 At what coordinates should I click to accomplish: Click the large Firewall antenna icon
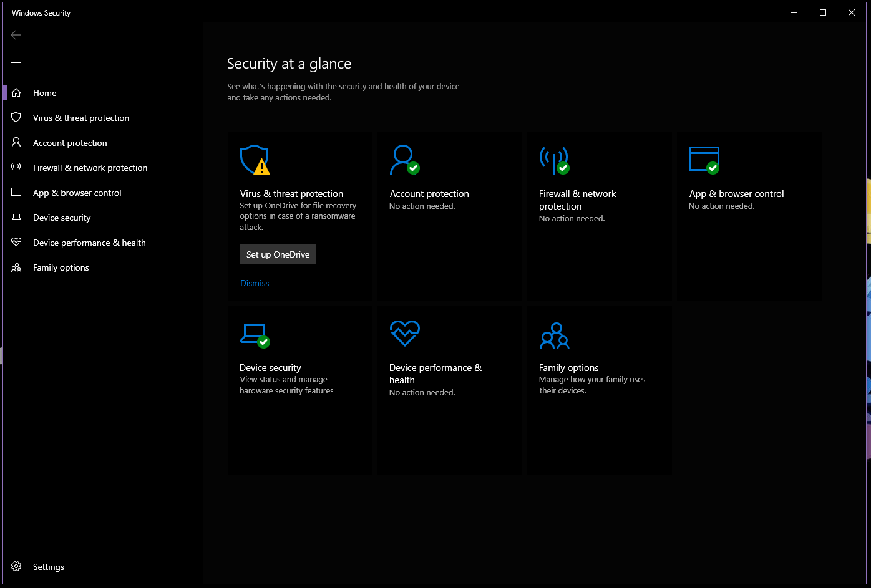554,160
